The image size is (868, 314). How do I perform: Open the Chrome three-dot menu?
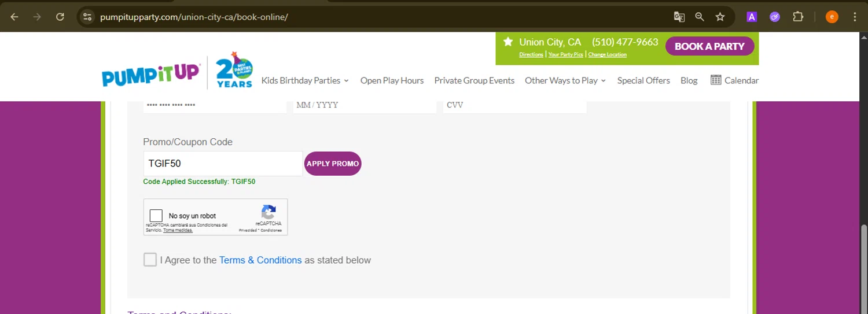[x=855, y=17]
